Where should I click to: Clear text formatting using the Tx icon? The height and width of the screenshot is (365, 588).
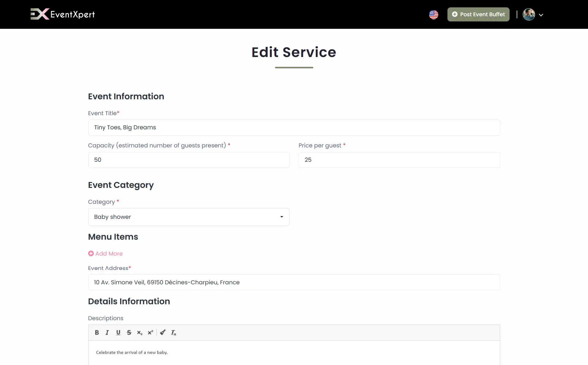[x=173, y=333]
